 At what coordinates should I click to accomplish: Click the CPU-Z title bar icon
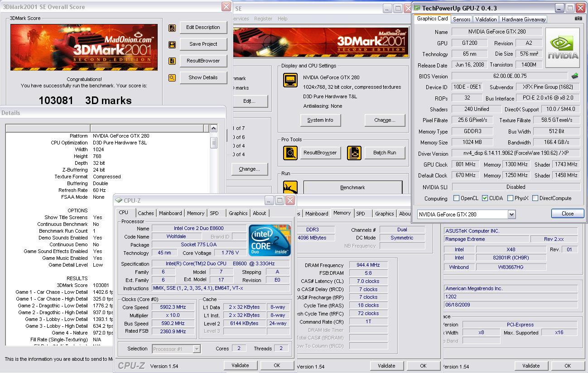click(x=119, y=200)
